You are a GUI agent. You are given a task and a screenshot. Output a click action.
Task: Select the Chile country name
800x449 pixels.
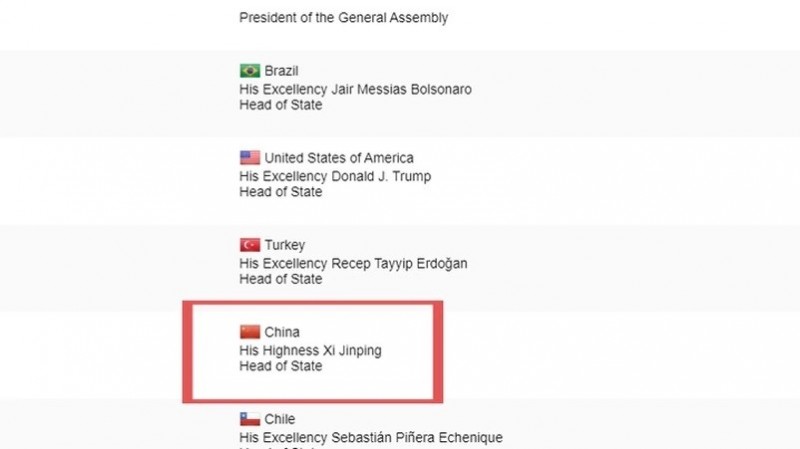tap(281, 419)
